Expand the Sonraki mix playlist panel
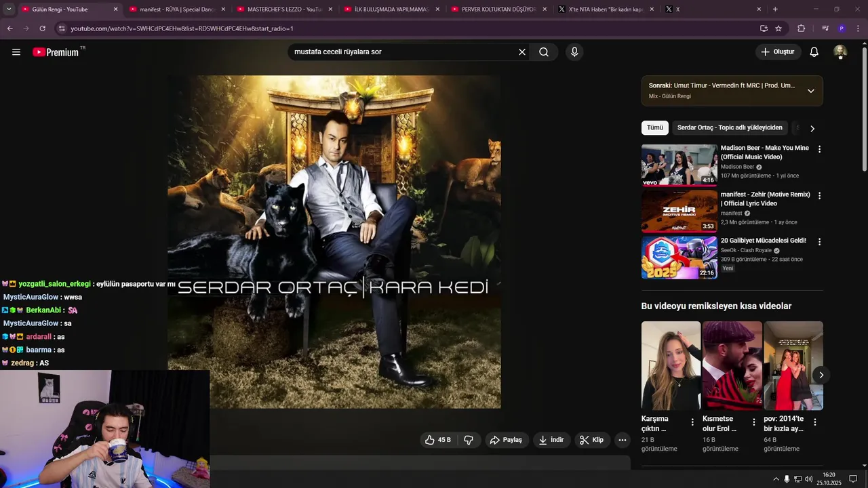The height and width of the screenshot is (488, 868). [x=811, y=91]
